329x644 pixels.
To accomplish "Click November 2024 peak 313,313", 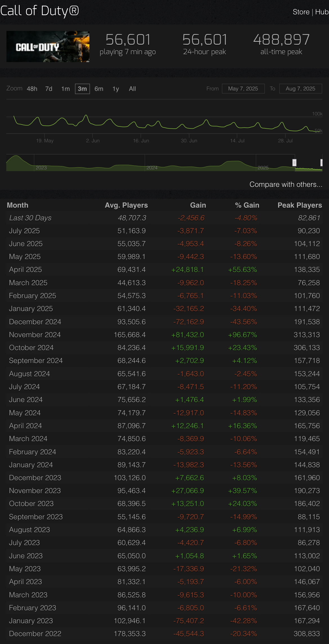I will [307, 335].
